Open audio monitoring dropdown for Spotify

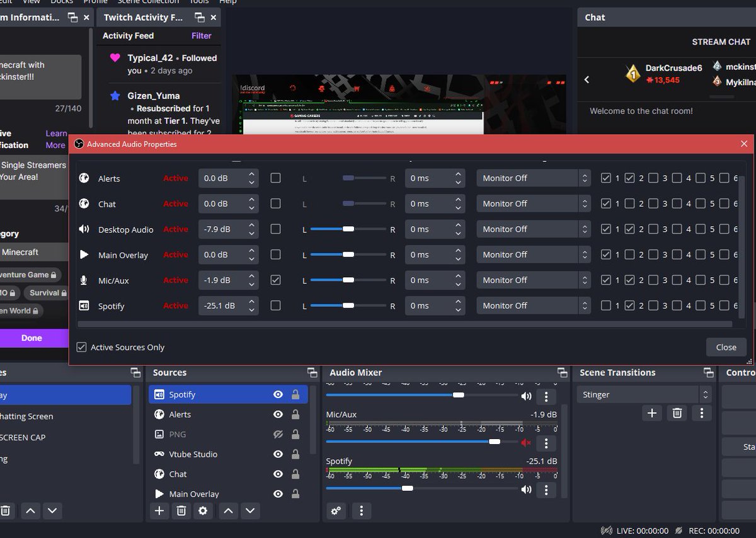click(x=533, y=306)
